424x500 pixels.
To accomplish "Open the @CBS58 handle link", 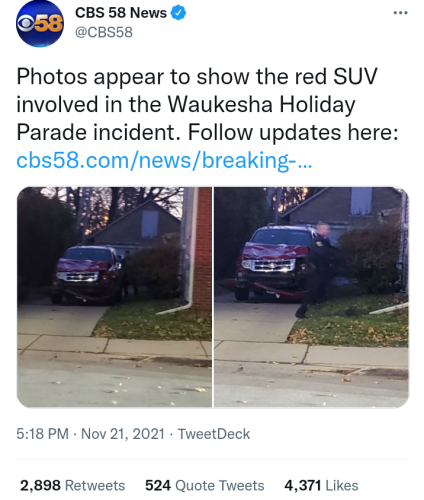I will [x=104, y=32].
